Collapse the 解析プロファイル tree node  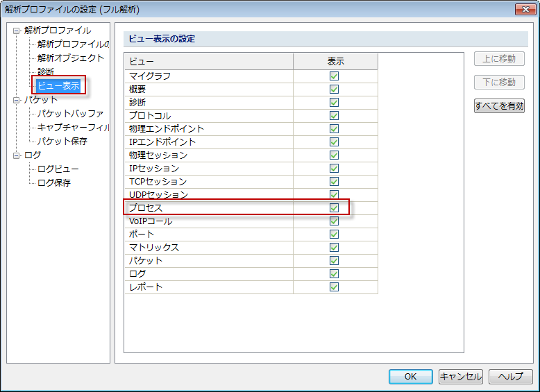[17, 31]
